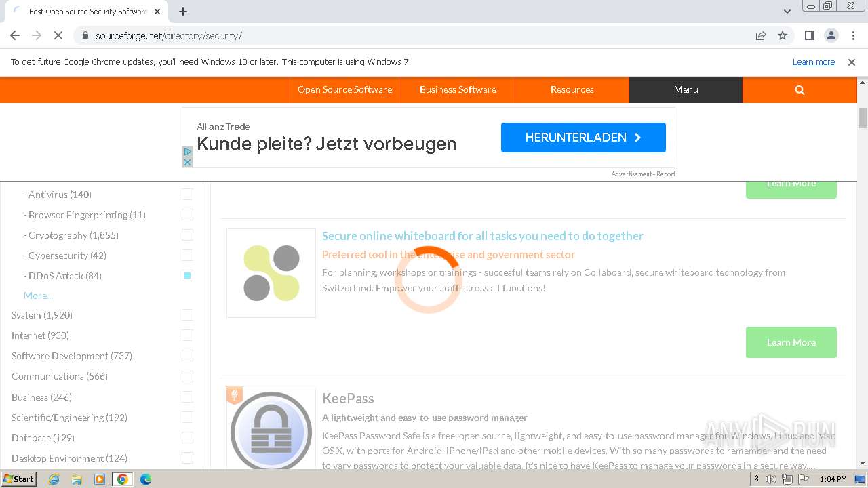The height and width of the screenshot is (488, 868).
Task: Open the Chrome side panel
Action: (x=810, y=35)
